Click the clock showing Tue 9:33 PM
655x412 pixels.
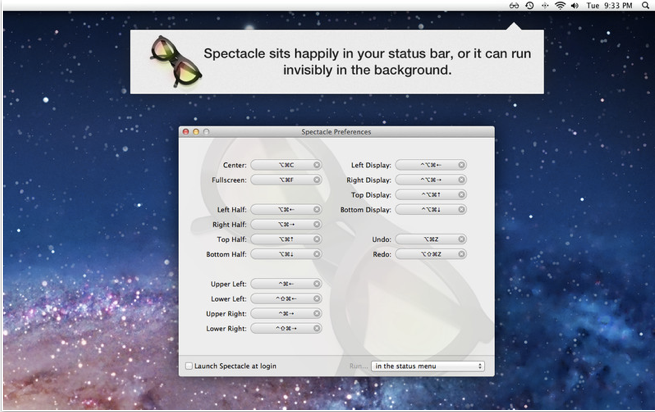click(609, 5)
